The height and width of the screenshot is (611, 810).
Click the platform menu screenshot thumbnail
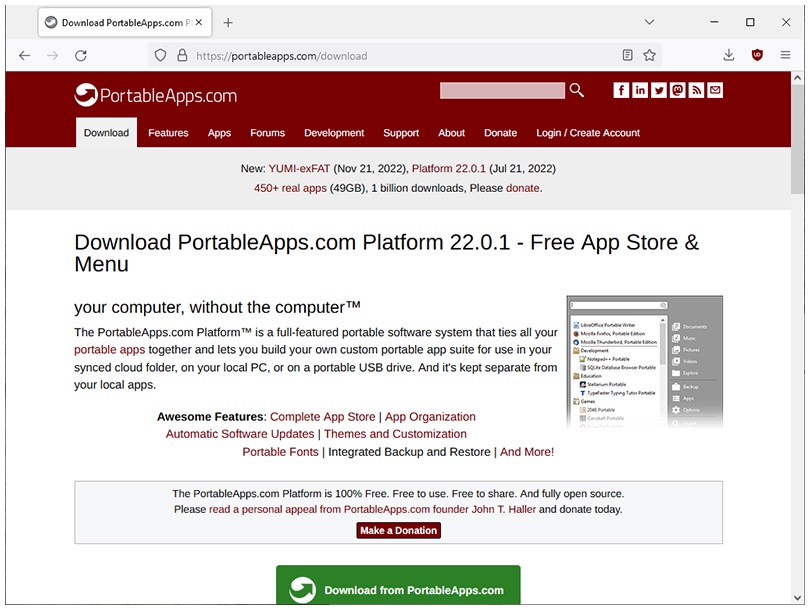coord(644,362)
